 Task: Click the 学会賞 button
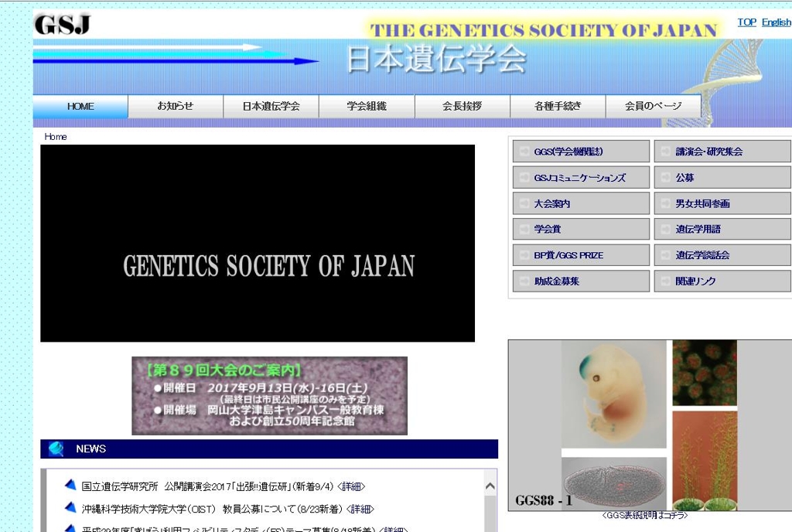(581, 229)
